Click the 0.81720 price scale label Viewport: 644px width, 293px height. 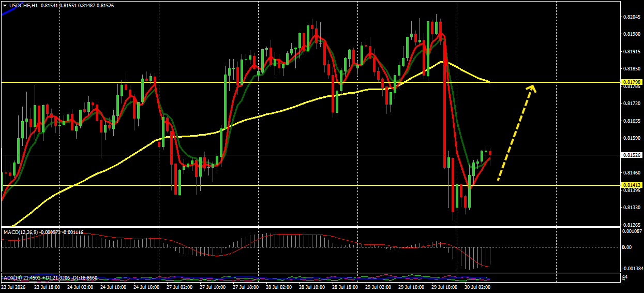[x=632, y=104]
